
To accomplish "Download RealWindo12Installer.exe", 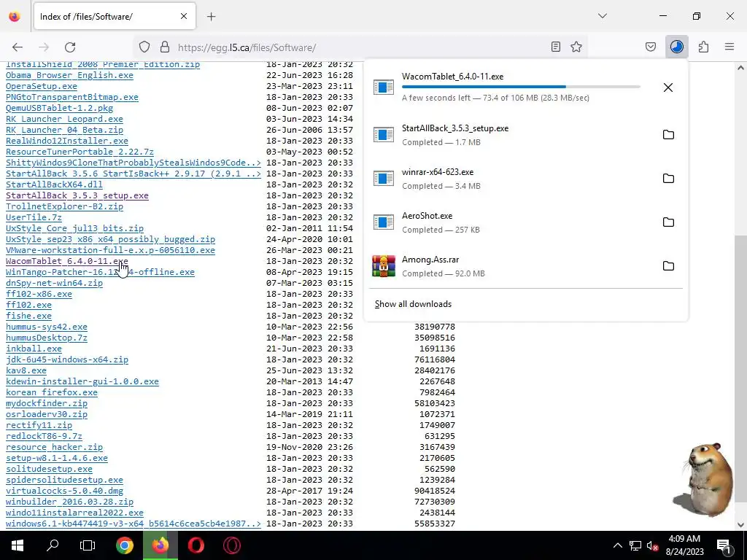I will pyautogui.click(x=66, y=141).
